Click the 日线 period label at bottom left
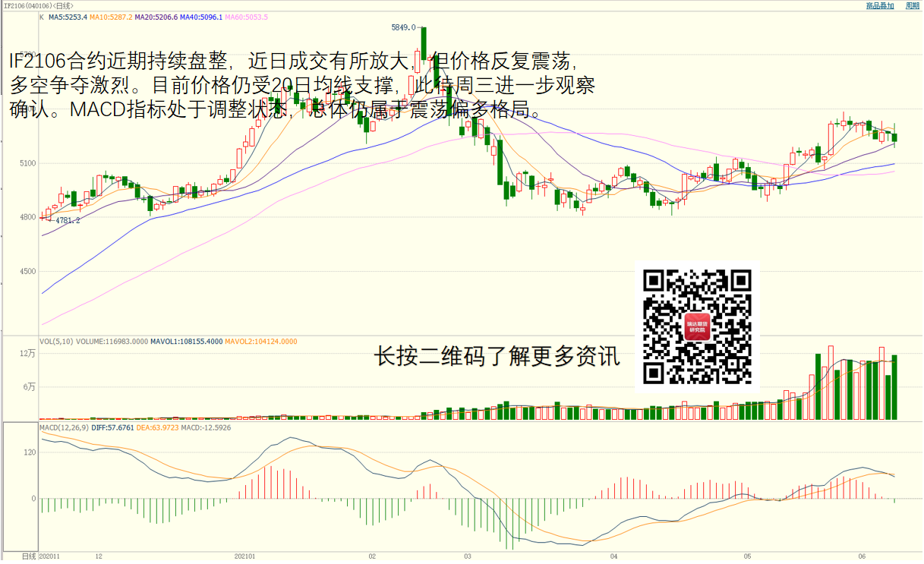 [28, 556]
